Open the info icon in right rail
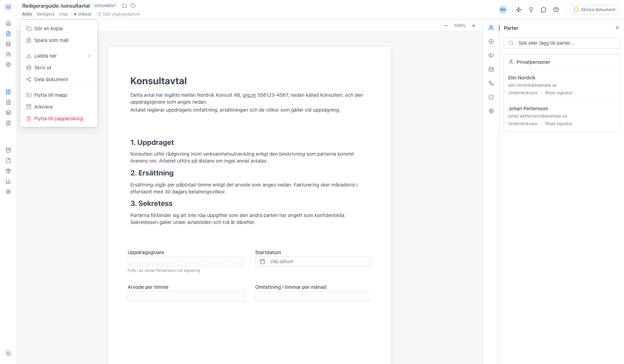Image resolution: width=624 pixels, height=364 pixels. coord(491,97)
